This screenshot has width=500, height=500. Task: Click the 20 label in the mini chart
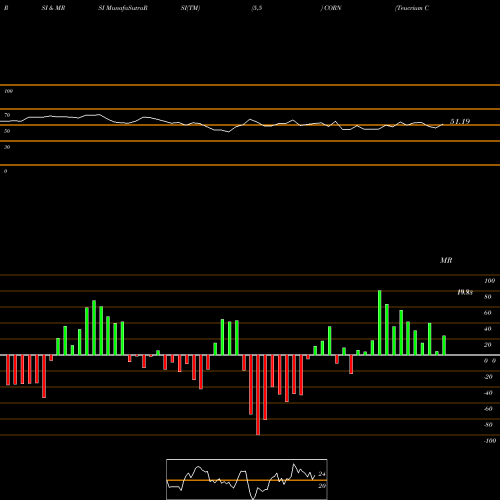click(x=322, y=486)
